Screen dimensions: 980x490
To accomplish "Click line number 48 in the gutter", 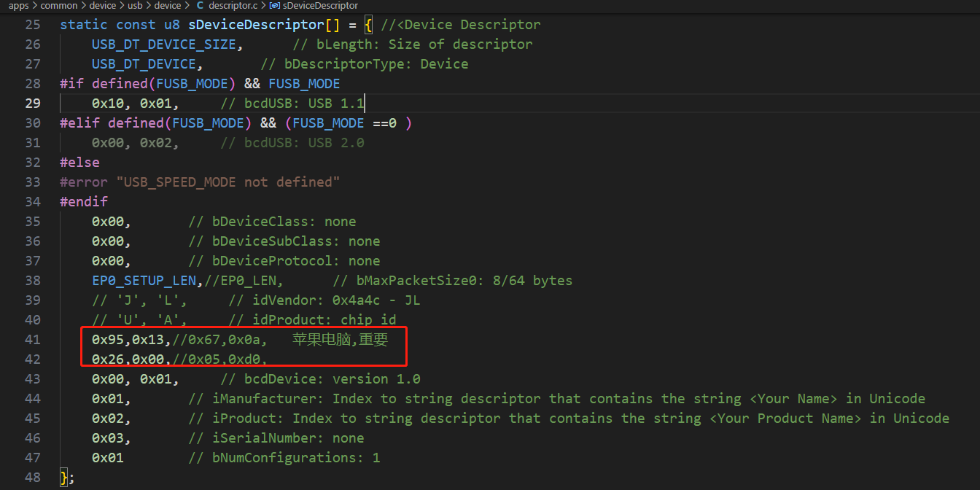I will coord(33,478).
